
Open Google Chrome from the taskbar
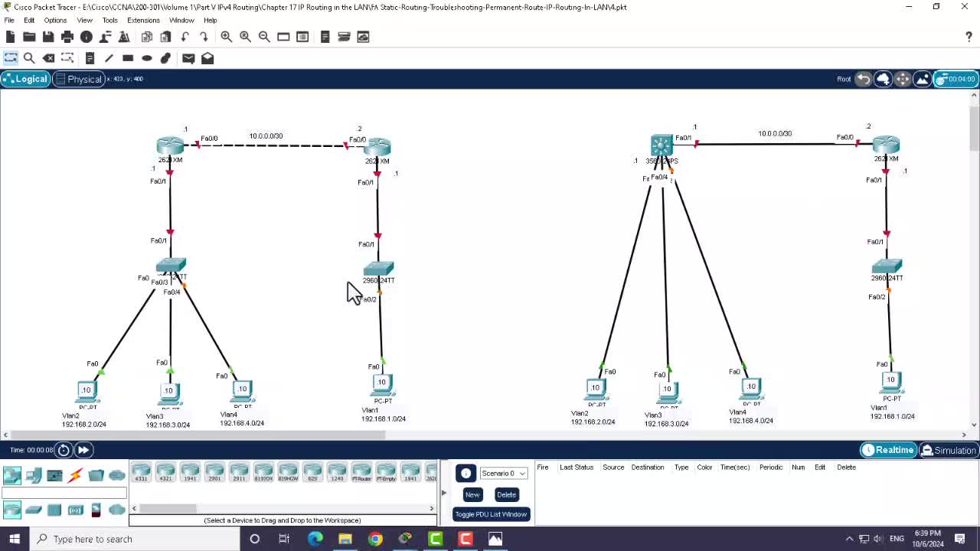[x=375, y=539]
